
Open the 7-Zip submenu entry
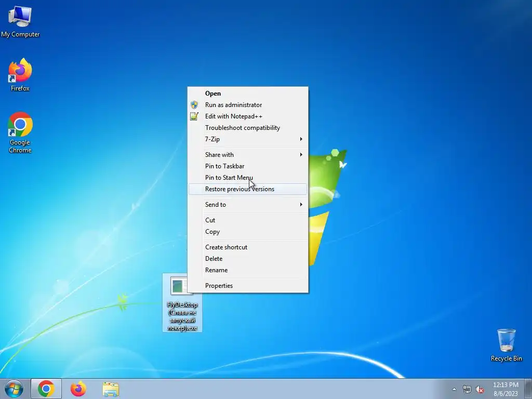click(248, 139)
